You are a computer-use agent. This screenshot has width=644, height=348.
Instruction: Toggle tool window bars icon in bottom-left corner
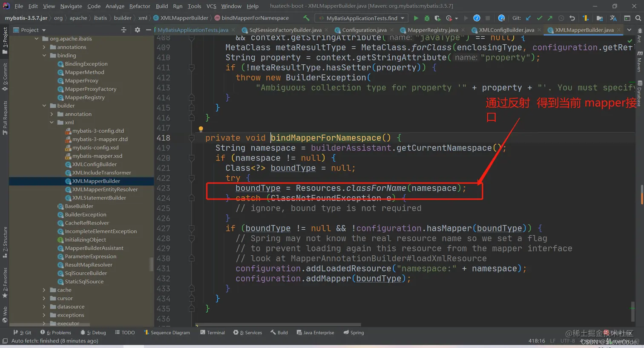[x=5, y=341]
